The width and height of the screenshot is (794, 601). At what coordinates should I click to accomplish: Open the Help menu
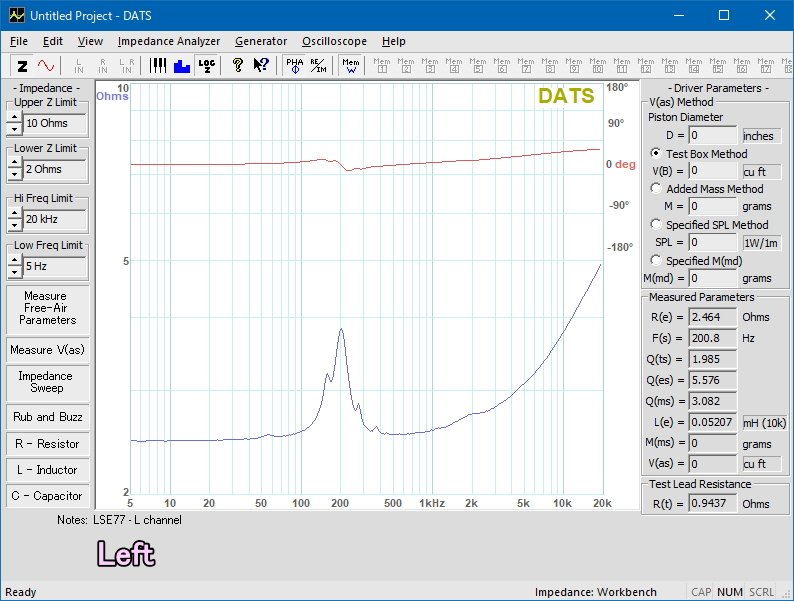(393, 42)
